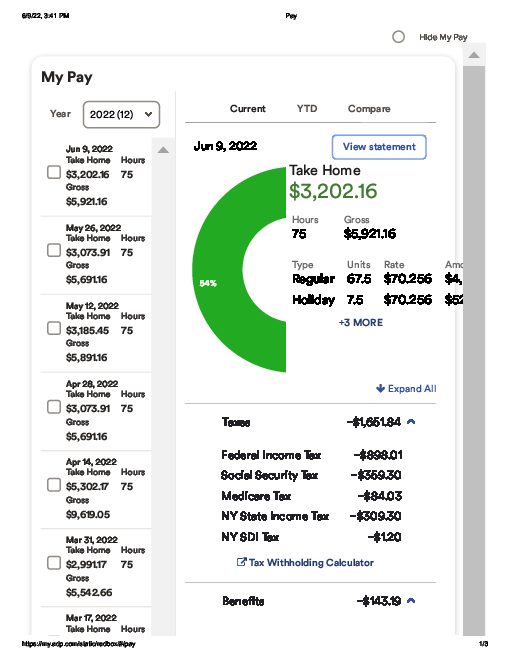Check the May 12, 2022 pay checkbox

coord(54,328)
